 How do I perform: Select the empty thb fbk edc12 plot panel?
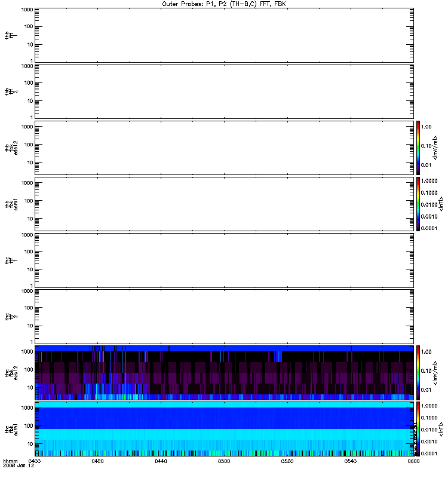pos(224,148)
